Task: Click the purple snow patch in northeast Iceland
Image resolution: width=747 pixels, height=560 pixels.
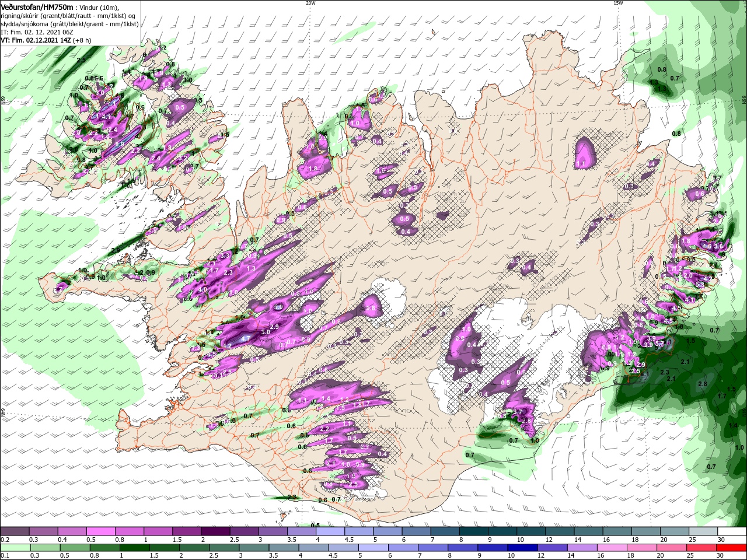Action: point(584,152)
